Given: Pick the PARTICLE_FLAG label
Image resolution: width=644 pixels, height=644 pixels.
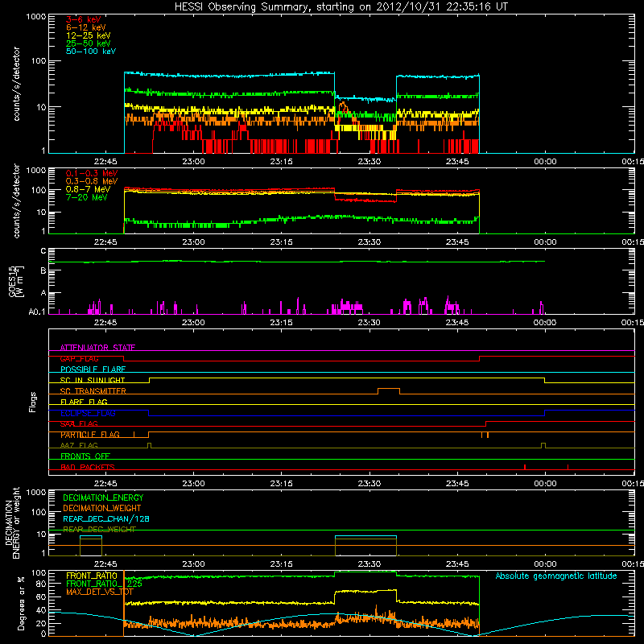Looking at the screenshot, I should (90, 435).
